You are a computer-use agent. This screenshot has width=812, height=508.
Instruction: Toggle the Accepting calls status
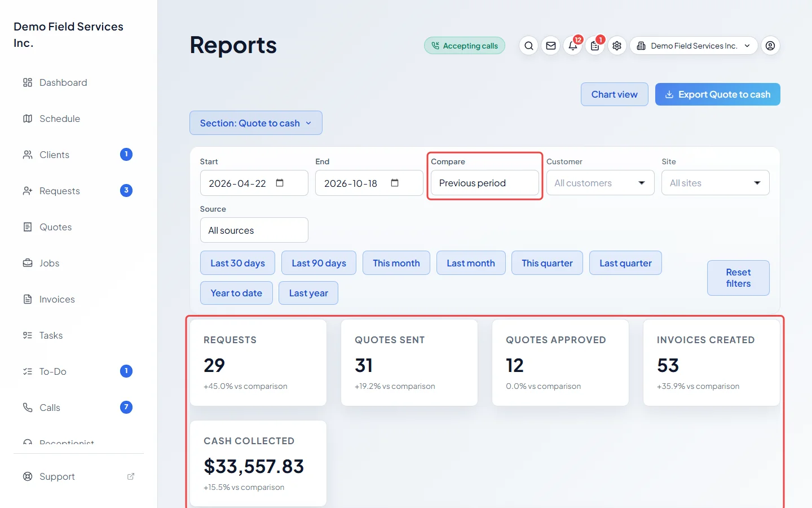465,46
